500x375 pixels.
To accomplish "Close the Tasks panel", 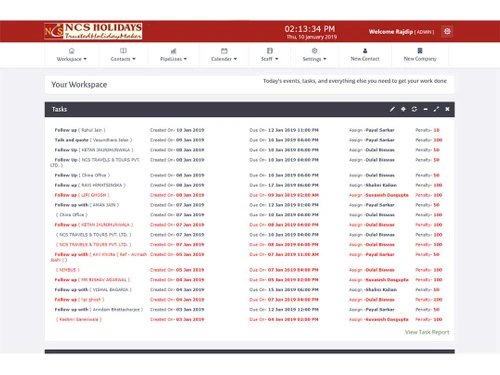I will 447,109.
